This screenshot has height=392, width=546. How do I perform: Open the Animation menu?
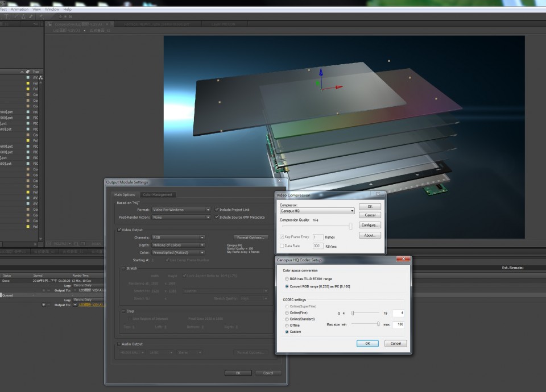click(19, 9)
